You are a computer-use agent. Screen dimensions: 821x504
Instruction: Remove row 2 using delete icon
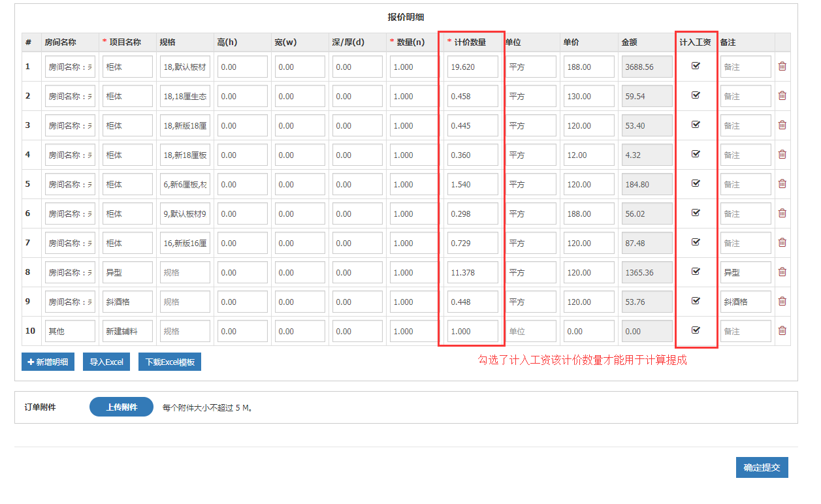pos(782,95)
